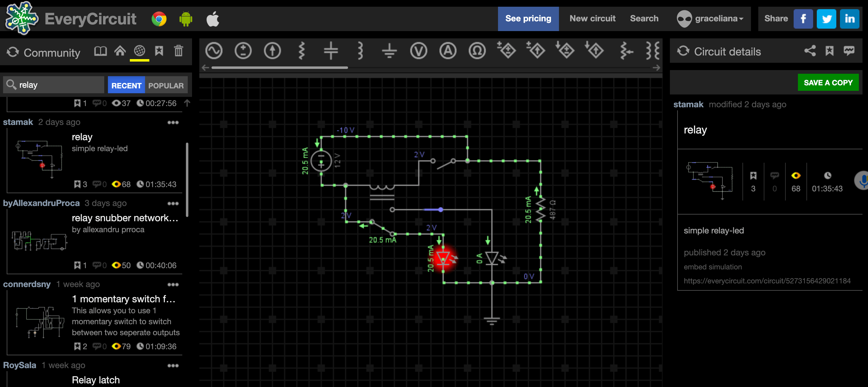Viewport: 868px width, 387px height.
Task: Toggle bookmark icon in Circuit details header
Action: click(829, 51)
